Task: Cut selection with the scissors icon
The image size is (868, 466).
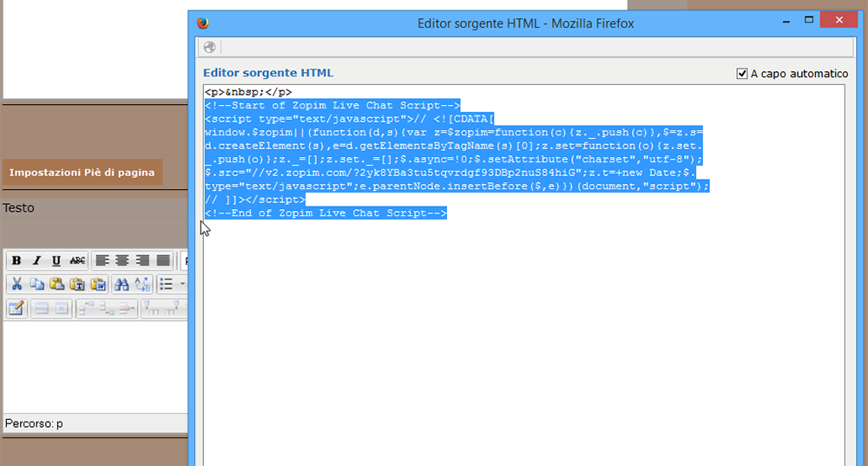Action: tap(16, 285)
